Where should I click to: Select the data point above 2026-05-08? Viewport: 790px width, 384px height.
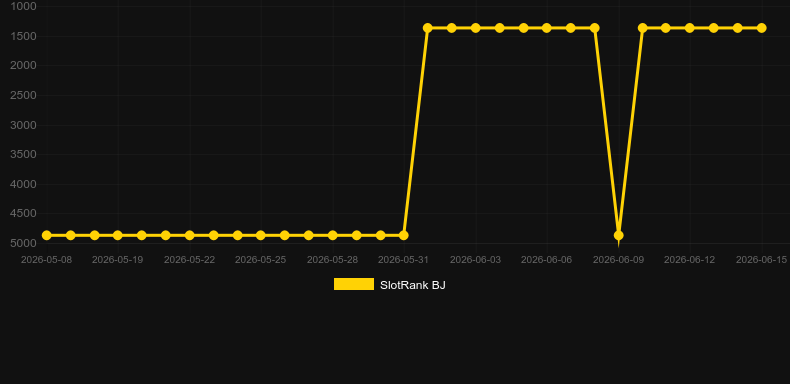[x=46, y=235]
